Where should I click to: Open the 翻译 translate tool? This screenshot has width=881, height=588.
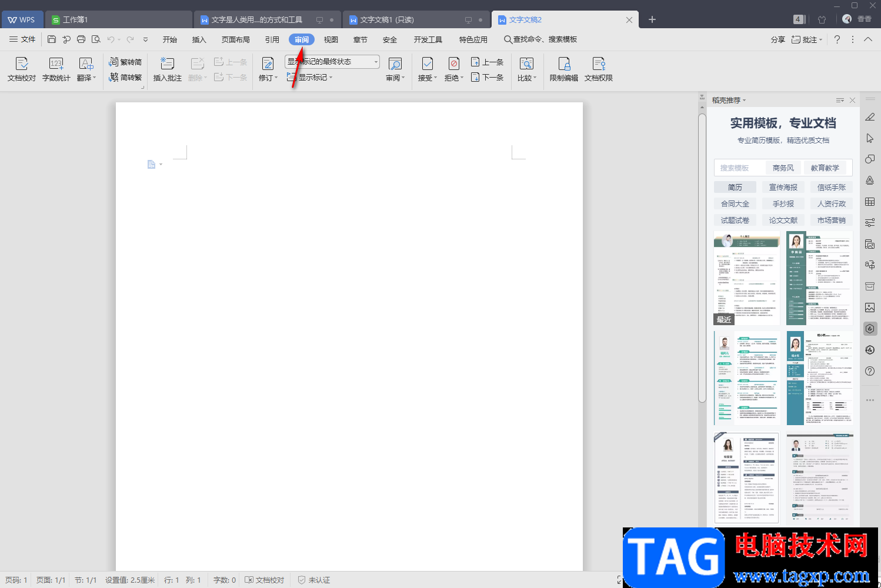click(86, 69)
